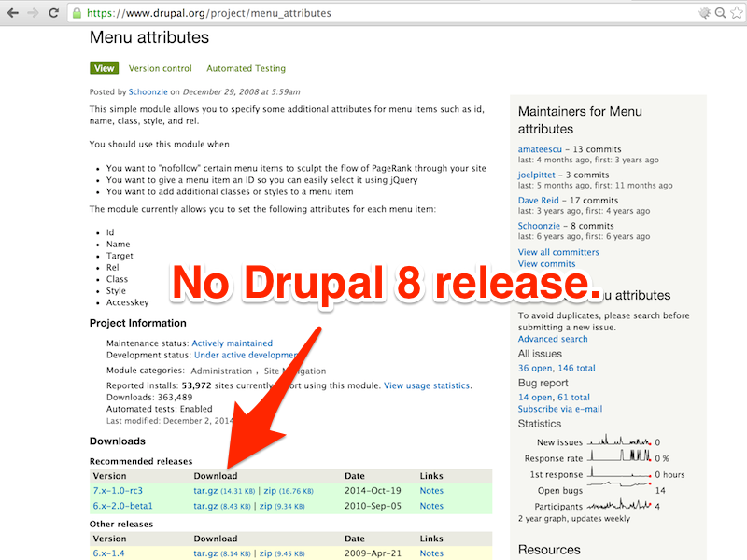Viewport: 747px width, 560px height.
Task: Click the splat-shaped icon right of address bar
Action: click(705, 13)
